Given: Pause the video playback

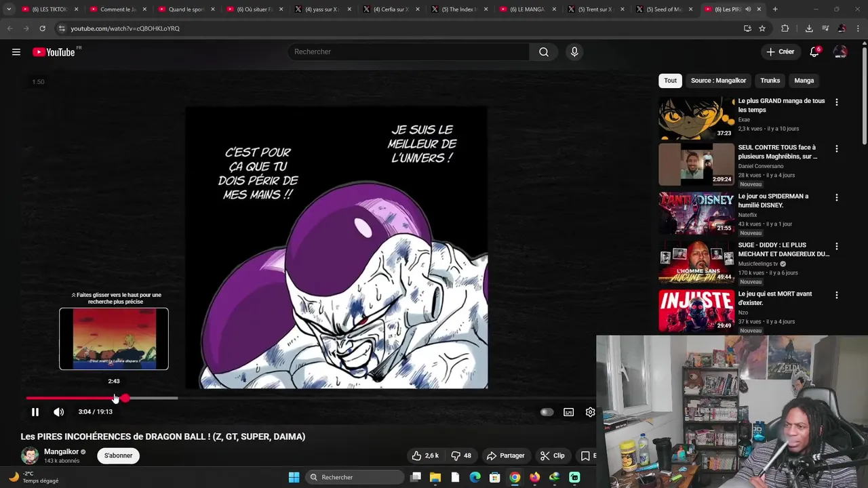Looking at the screenshot, I should [35, 412].
